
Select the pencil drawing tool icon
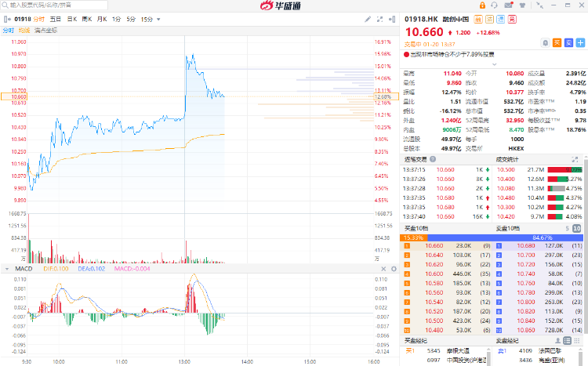point(368,19)
